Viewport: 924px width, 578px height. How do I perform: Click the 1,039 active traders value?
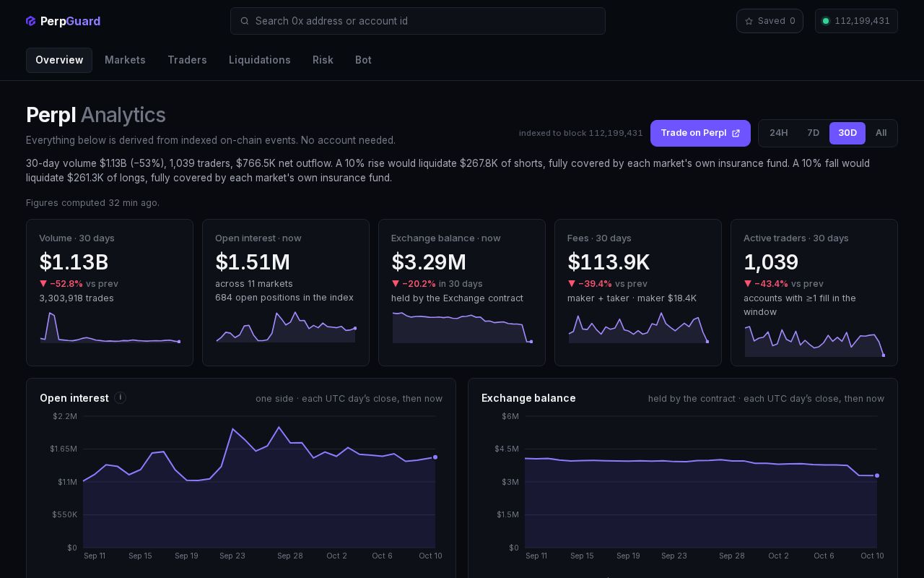771,262
